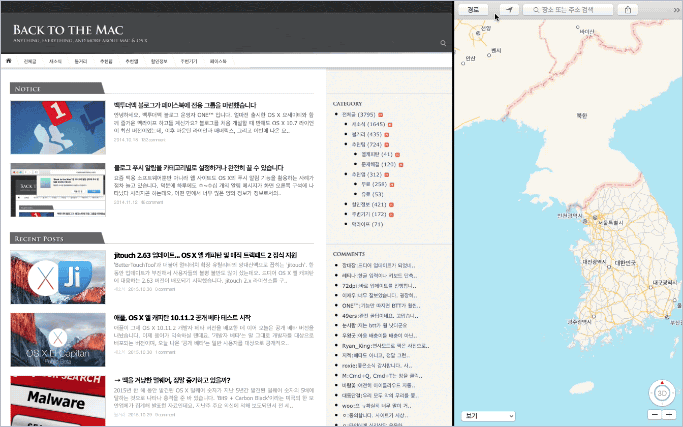
Task: Open the comment mentioning Cmd+Q, Cmd+T
Action: pyautogui.click(x=382, y=376)
